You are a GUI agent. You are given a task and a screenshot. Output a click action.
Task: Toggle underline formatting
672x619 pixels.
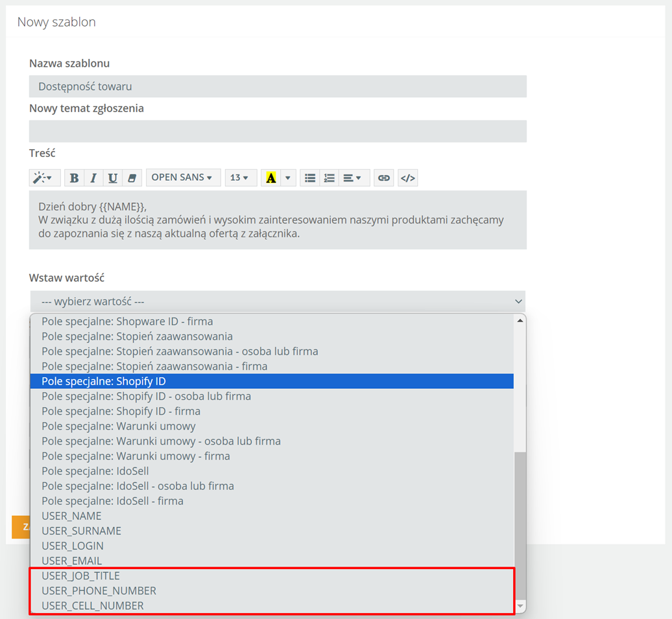point(113,178)
